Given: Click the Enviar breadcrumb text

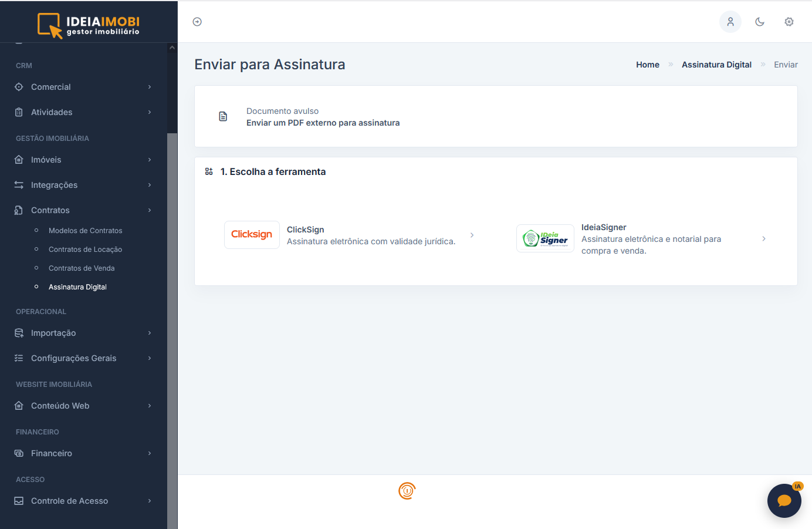Looking at the screenshot, I should tap(786, 65).
